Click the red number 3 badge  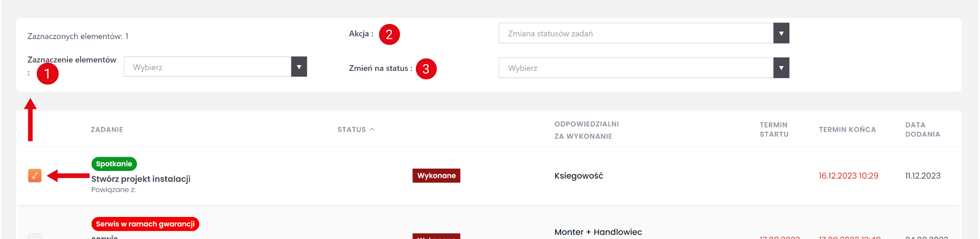click(x=426, y=69)
